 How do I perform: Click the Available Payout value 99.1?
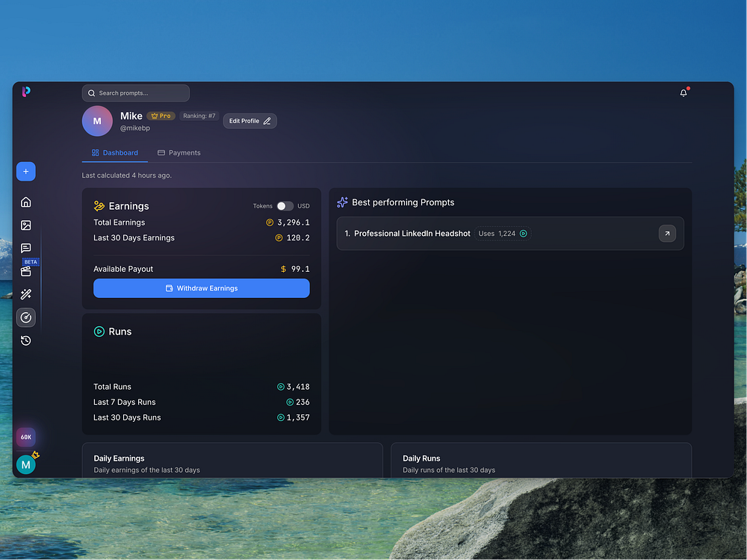[300, 269]
